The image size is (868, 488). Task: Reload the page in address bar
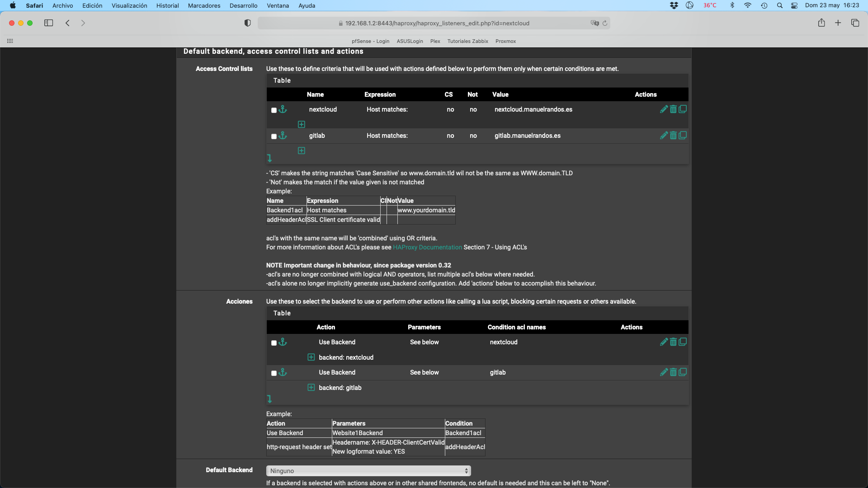pos(605,23)
